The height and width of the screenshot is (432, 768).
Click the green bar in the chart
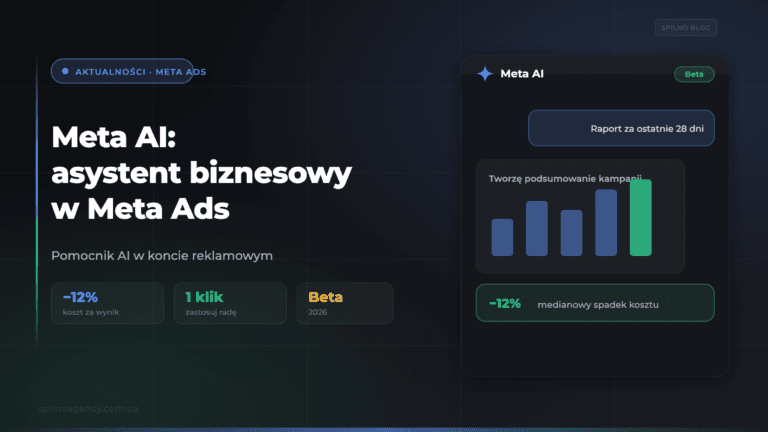coord(641,217)
